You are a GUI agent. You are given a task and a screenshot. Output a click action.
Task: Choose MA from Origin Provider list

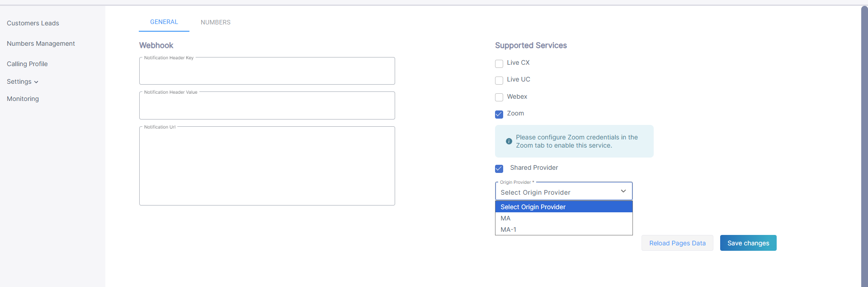pyautogui.click(x=505, y=218)
